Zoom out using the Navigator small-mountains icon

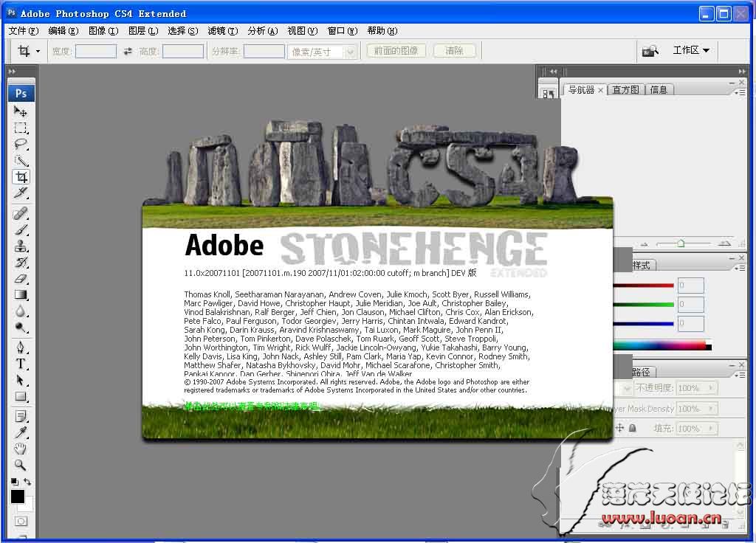645,244
